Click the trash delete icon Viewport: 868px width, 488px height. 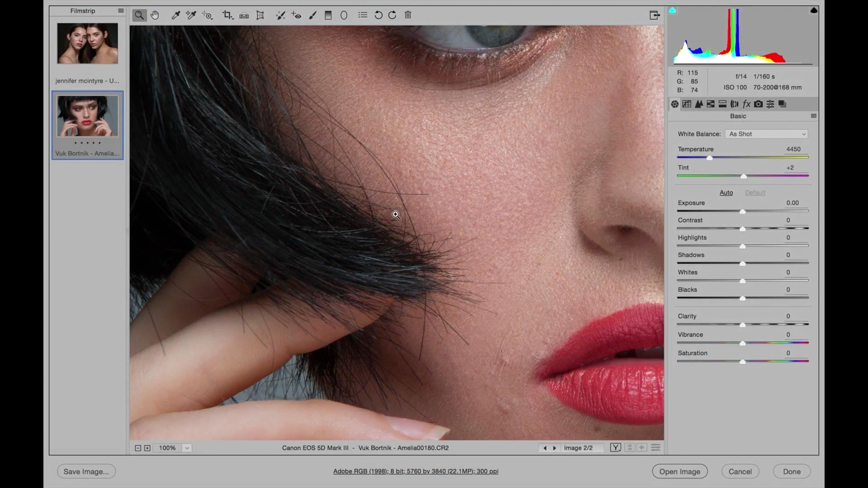pyautogui.click(x=408, y=15)
